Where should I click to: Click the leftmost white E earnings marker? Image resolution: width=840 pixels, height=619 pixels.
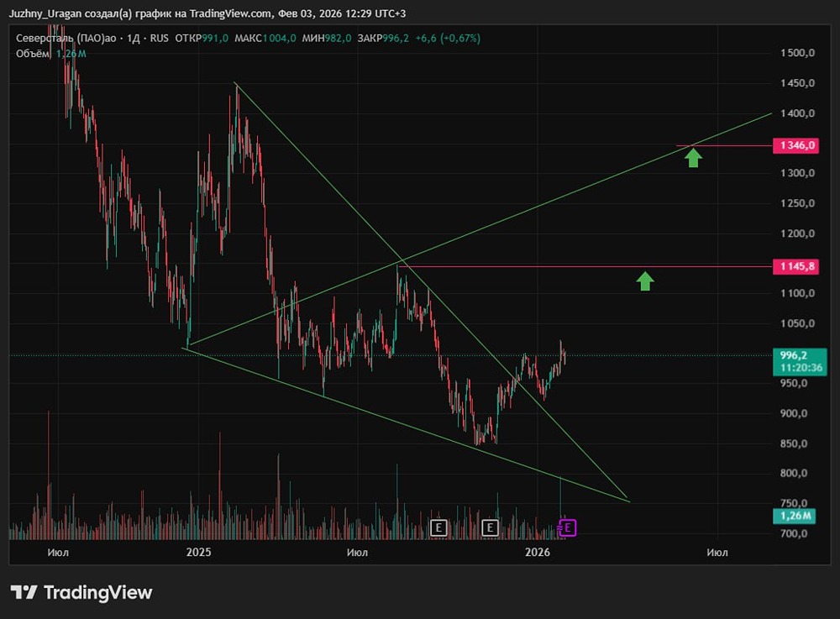tap(438, 528)
